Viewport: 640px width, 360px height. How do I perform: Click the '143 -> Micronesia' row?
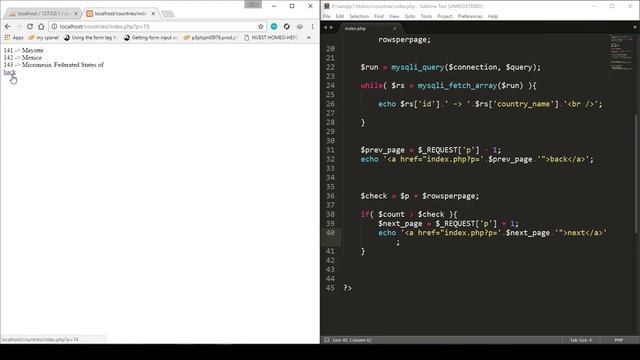coord(53,65)
